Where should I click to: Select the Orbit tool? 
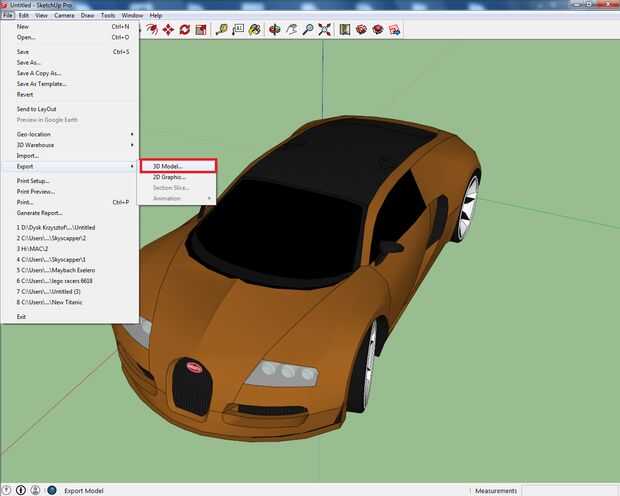(275, 29)
